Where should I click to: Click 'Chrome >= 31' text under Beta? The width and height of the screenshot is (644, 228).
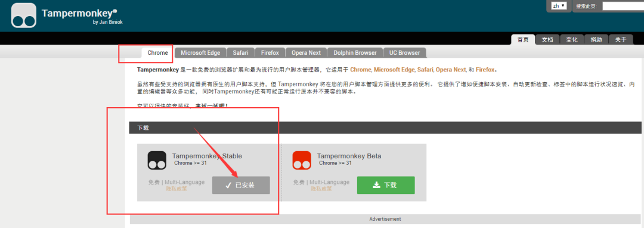coord(335,163)
